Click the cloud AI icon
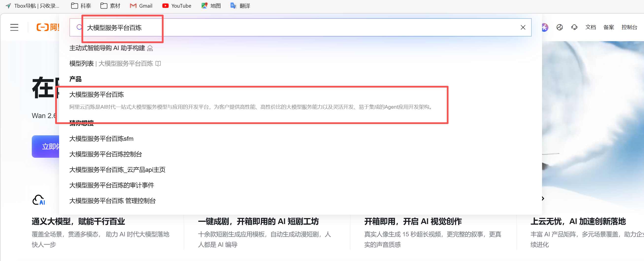Image resolution: width=644 pixels, height=261 pixels. point(39,200)
